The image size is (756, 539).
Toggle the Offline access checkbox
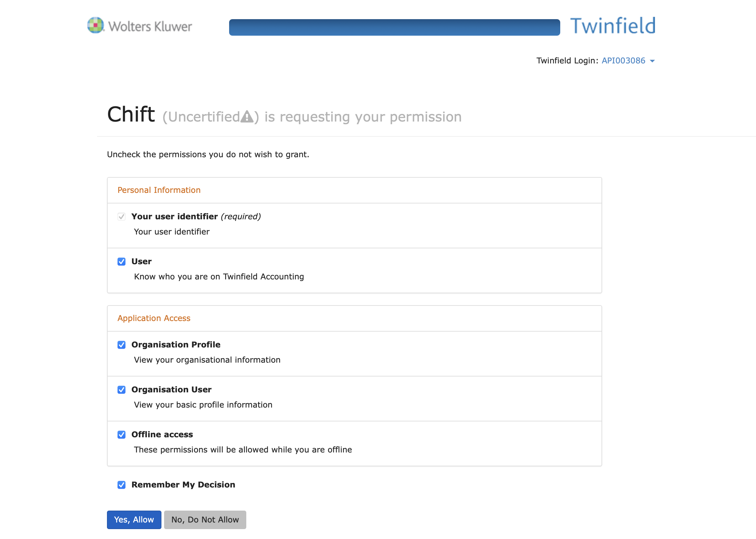(x=121, y=435)
